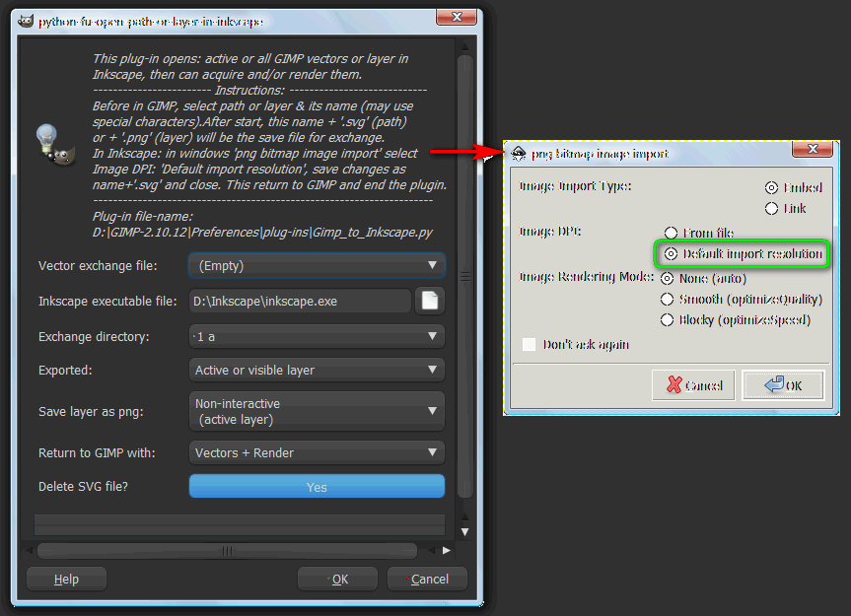Screen dimensions: 851x616
Task: Click the GIMP Wilber icon in plug-in title bar
Action: click(x=26, y=21)
